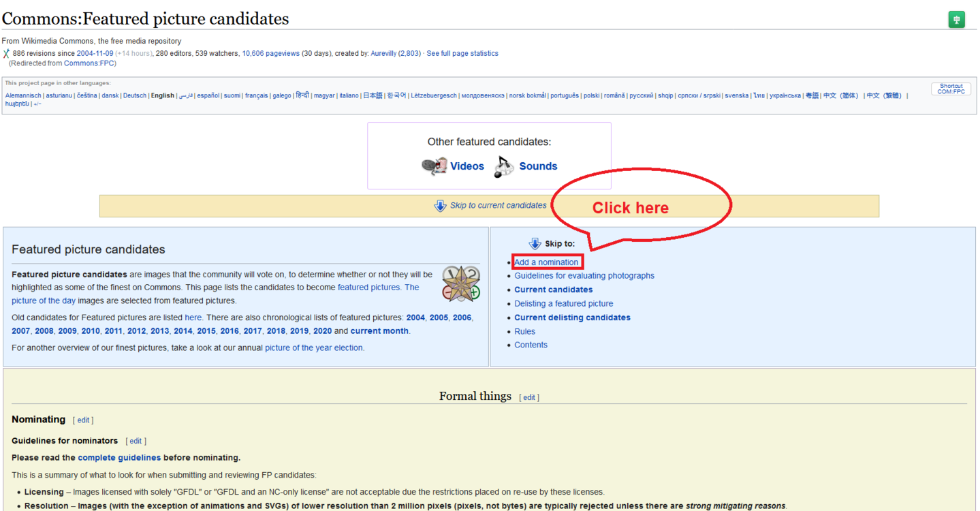Jump to Current candidates in Skip to list
Viewport: 980px width, 511px height.
pyautogui.click(x=553, y=290)
